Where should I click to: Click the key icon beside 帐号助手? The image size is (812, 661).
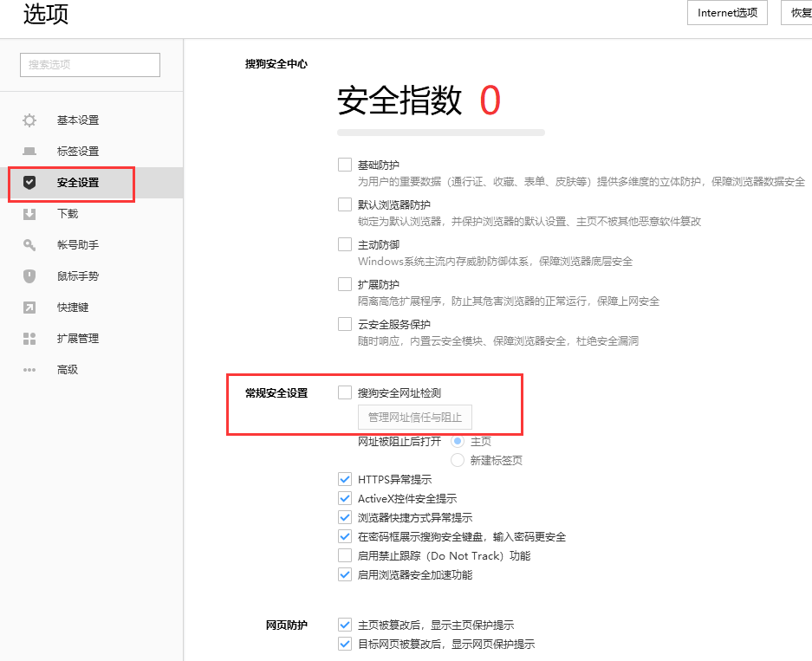pyautogui.click(x=29, y=245)
